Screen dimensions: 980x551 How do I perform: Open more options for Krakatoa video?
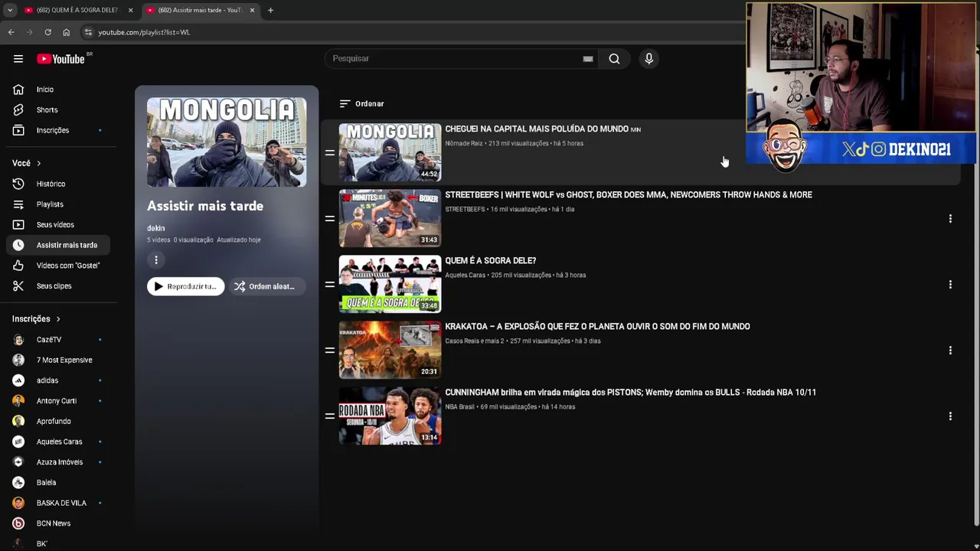(950, 350)
